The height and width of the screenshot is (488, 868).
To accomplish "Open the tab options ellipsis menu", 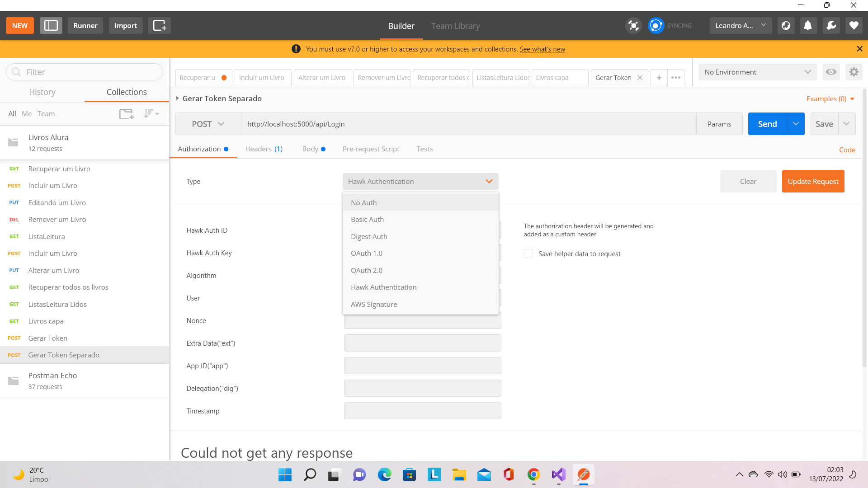I will (676, 78).
